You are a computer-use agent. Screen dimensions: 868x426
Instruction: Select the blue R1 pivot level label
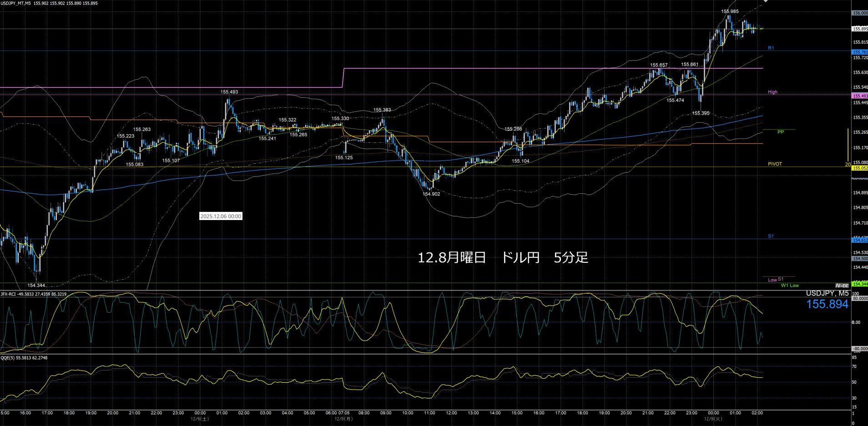click(771, 48)
